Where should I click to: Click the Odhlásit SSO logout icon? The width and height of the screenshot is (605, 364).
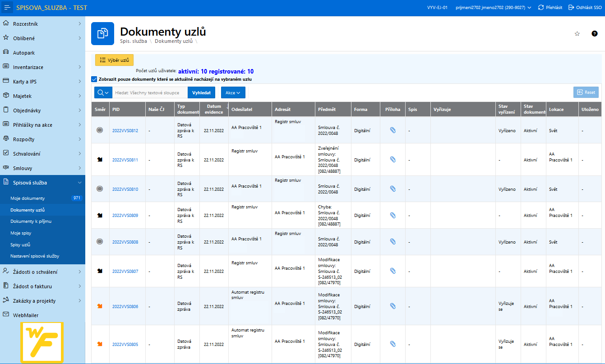(571, 8)
